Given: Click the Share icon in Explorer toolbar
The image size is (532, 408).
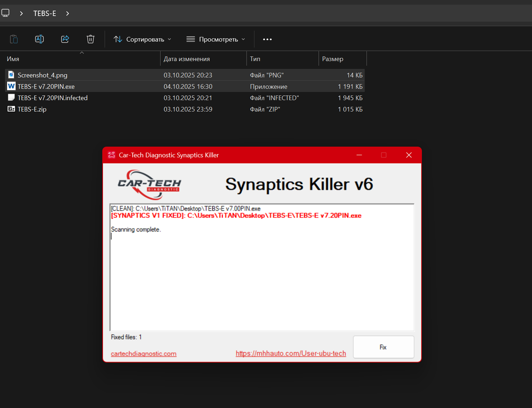Looking at the screenshot, I should (x=65, y=39).
